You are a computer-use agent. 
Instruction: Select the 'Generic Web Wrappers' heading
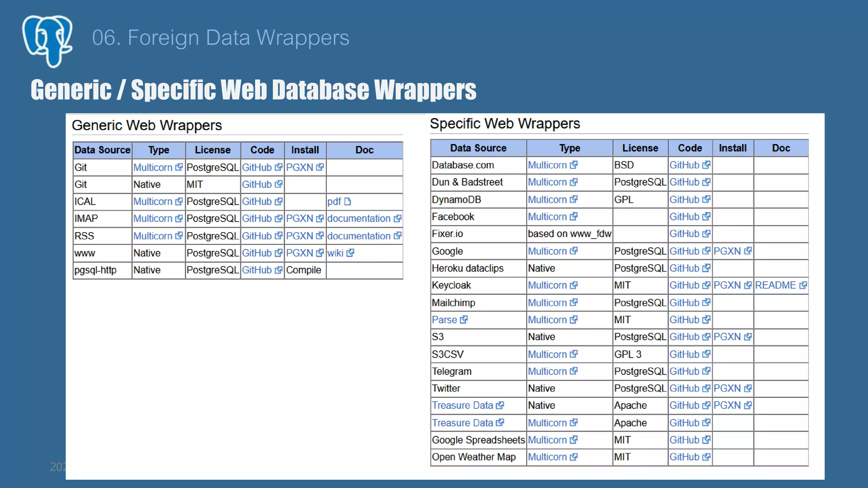[147, 125]
